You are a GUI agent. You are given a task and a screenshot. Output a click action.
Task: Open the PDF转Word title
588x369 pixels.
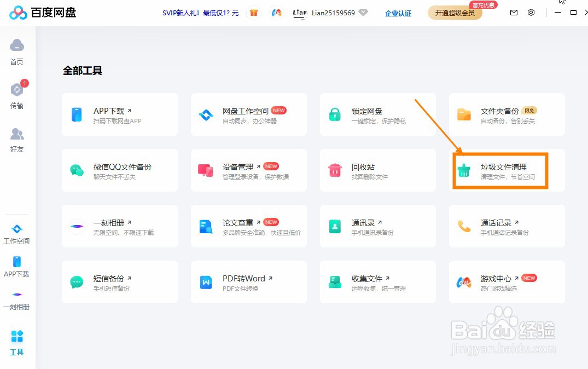coord(244,279)
